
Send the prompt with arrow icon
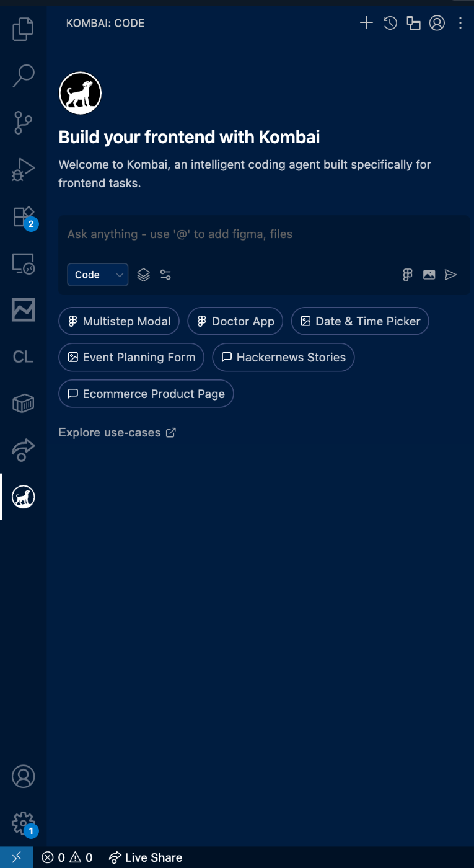(450, 275)
